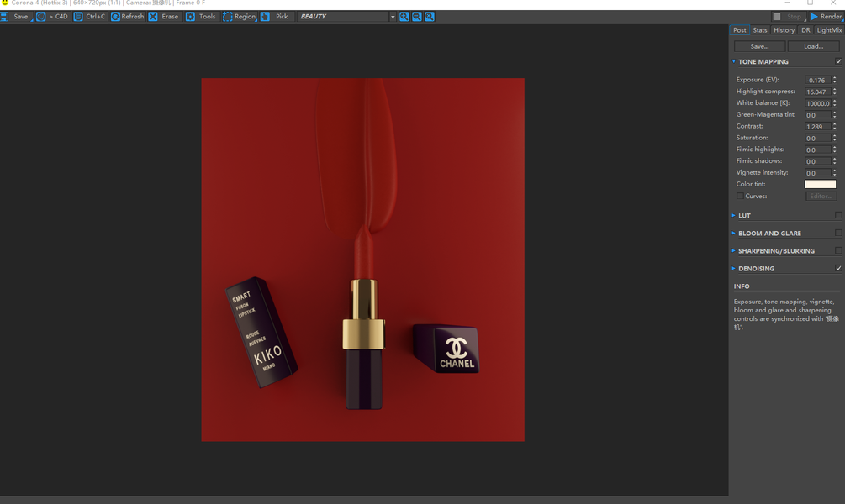Click the Erase X icon
The width and height of the screenshot is (845, 504).
pos(153,17)
